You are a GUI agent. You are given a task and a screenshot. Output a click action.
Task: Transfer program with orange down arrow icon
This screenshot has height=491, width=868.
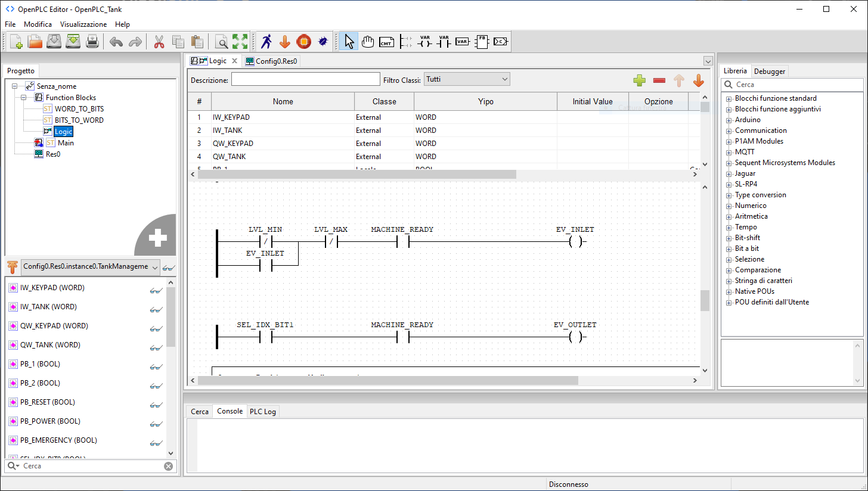pyautogui.click(x=285, y=42)
